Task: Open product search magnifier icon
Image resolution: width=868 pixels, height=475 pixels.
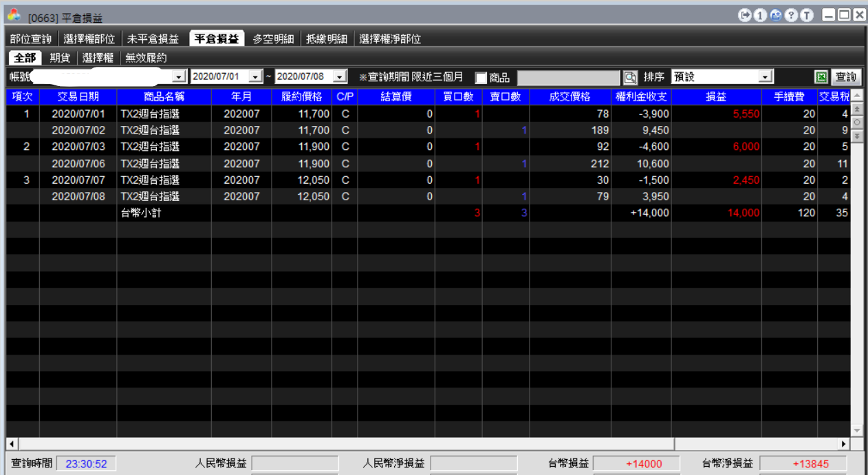Action: (x=631, y=77)
